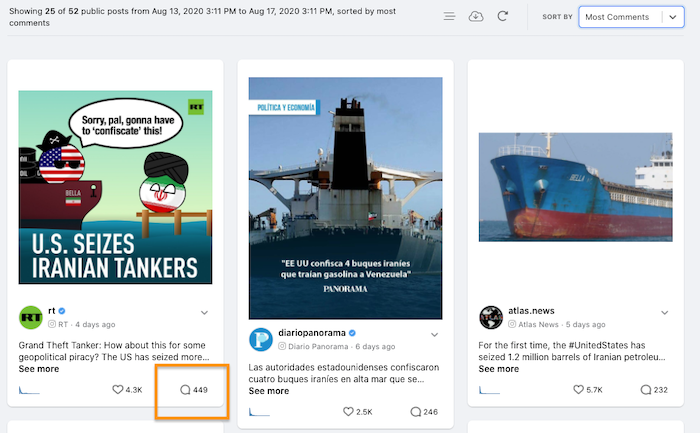
Task: Click See more on atlas.news post
Action: 499,369
